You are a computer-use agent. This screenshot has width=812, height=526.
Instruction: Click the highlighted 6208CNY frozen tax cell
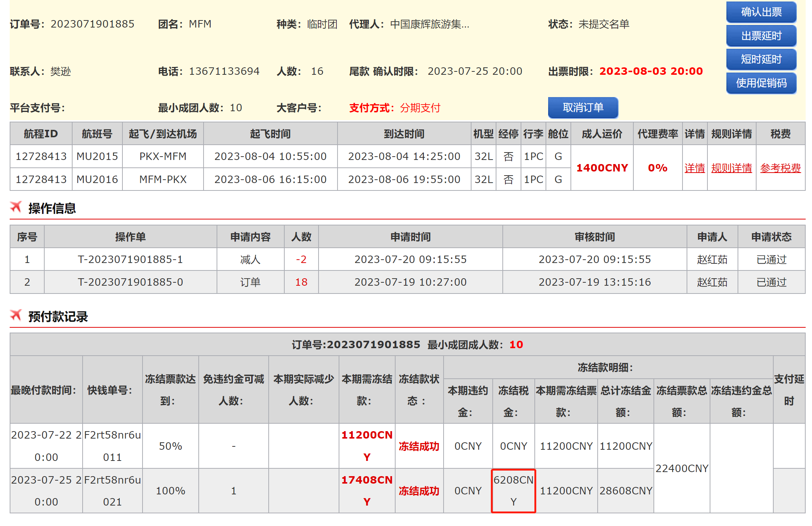pos(513,491)
